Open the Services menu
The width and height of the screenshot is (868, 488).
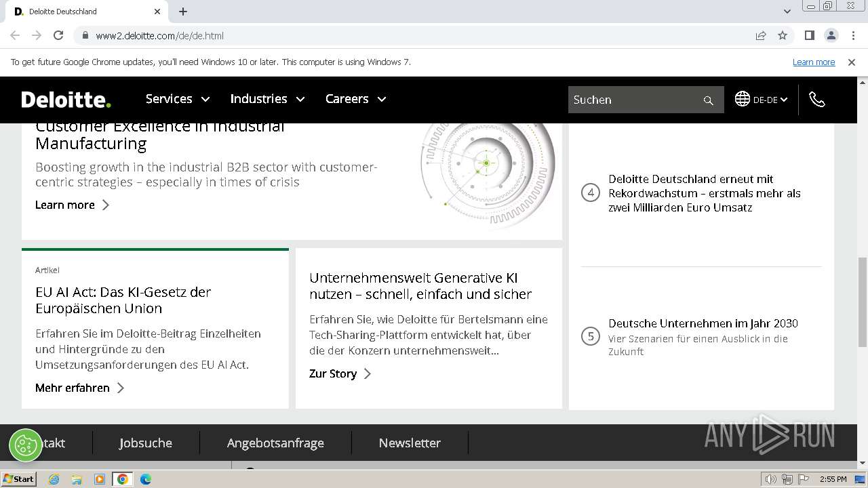click(x=178, y=99)
